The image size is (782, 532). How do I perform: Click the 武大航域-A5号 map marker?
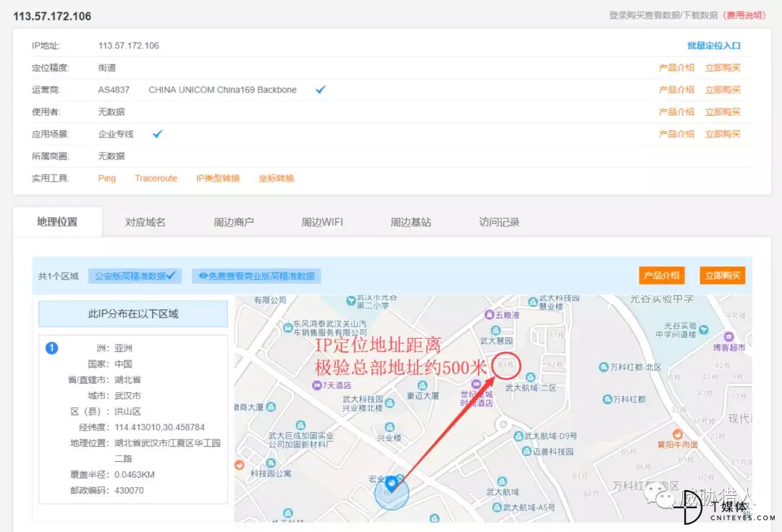point(497,507)
